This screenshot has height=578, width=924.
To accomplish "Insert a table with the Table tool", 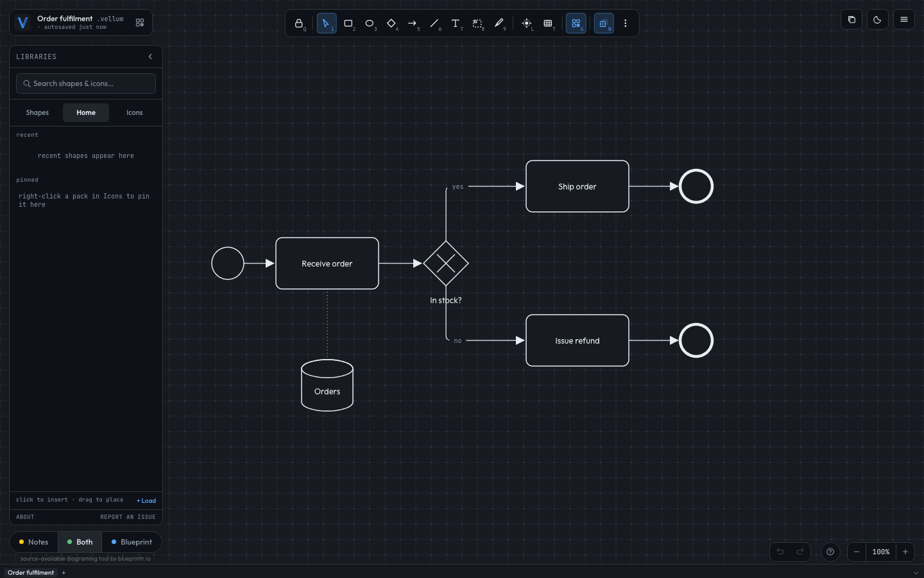I will click(x=548, y=24).
